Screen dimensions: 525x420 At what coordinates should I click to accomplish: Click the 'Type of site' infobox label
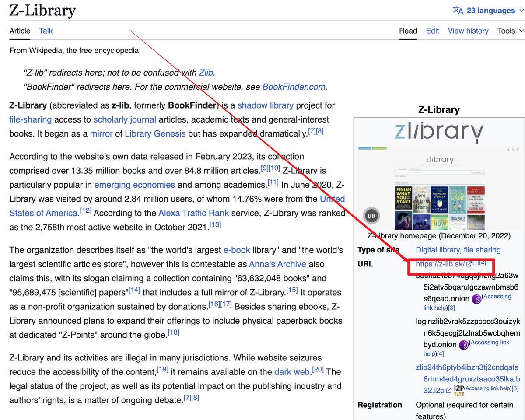378,250
